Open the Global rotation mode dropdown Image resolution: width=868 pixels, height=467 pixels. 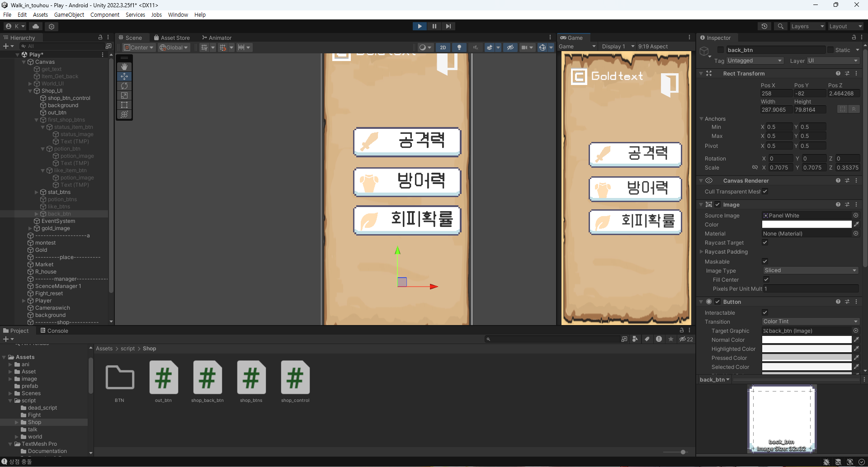pyautogui.click(x=174, y=47)
